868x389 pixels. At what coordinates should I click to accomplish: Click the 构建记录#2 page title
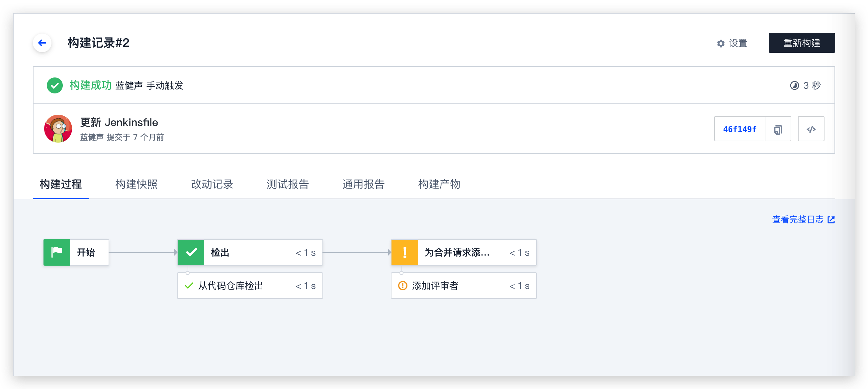[98, 43]
